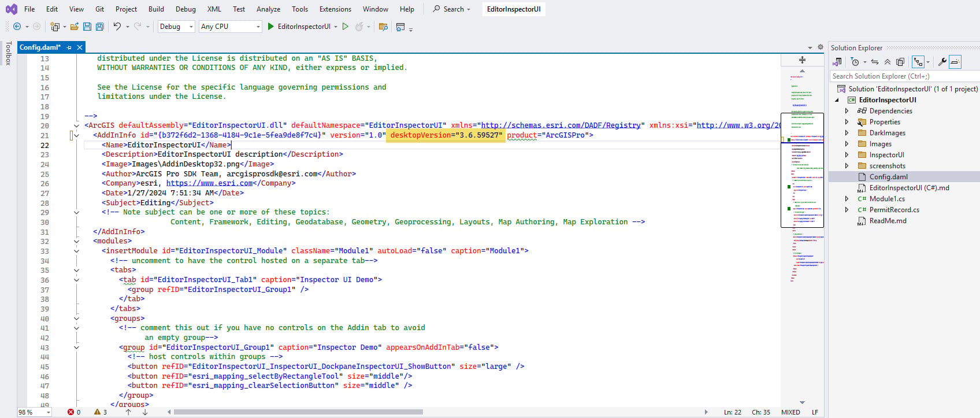This screenshot has height=418, width=980.
Task: Click Show All Files icon
Action: (x=900, y=62)
